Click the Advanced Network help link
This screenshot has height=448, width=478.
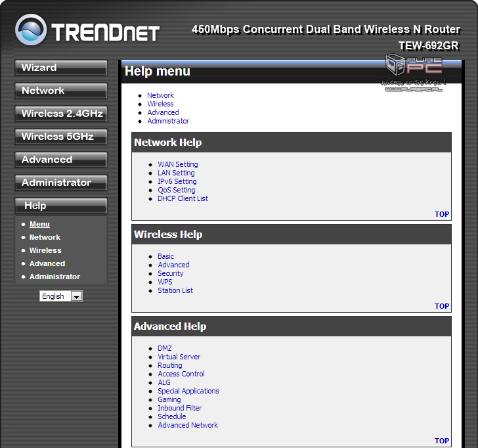point(188,425)
